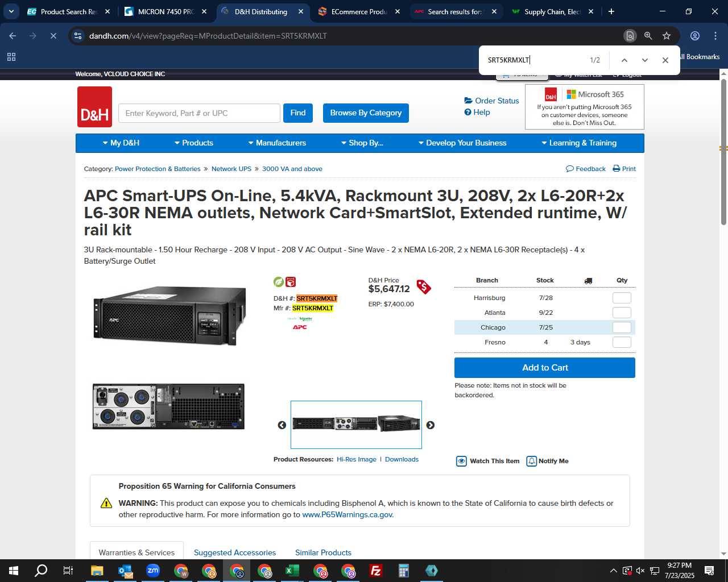Stop page loading button
This screenshot has width=728, height=582.
(x=53, y=36)
